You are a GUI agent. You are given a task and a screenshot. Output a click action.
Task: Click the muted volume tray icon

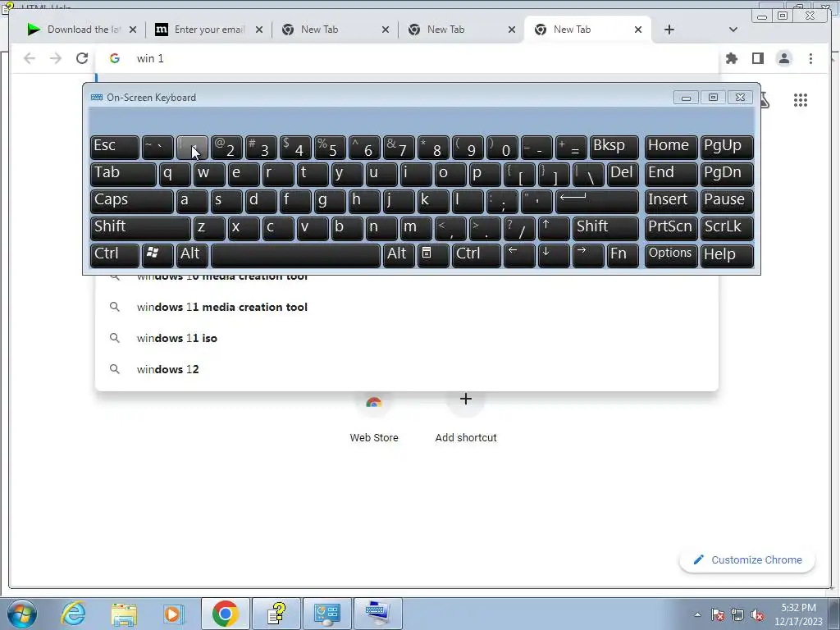[757, 615]
